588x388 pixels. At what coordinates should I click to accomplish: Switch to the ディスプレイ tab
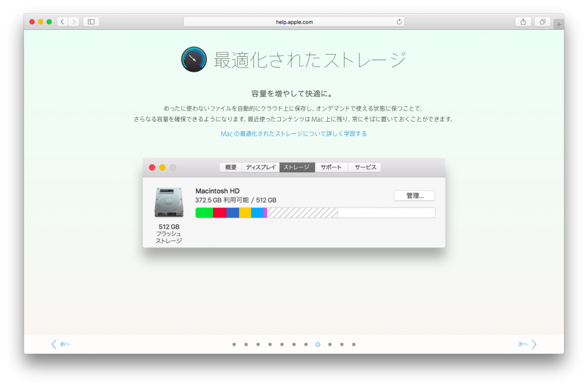pos(261,168)
